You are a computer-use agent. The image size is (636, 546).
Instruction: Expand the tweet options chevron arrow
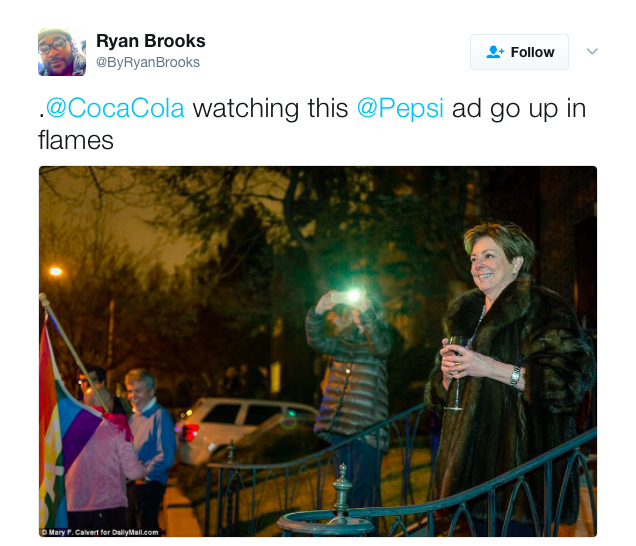tap(592, 52)
